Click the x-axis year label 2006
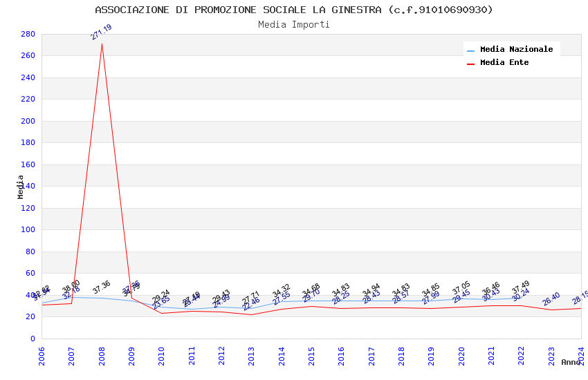 [42, 356]
